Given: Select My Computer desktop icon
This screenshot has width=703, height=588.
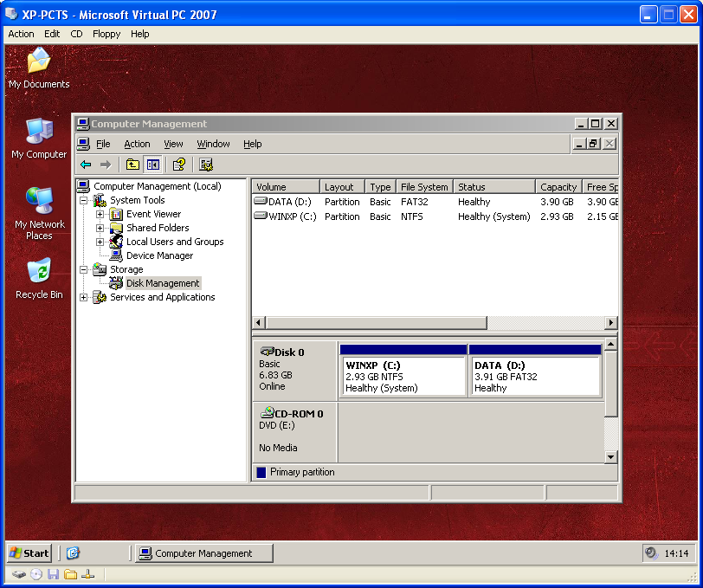Looking at the screenshot, I should (39, 139).
